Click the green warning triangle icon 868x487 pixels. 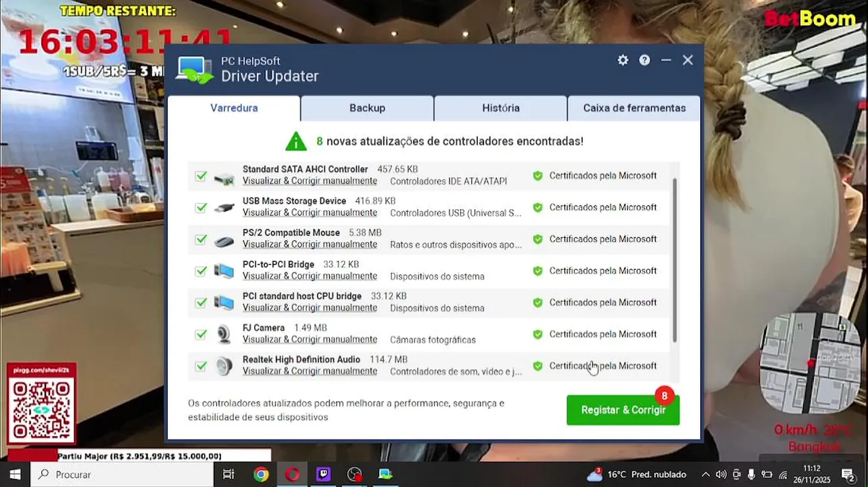coord(295,141)
